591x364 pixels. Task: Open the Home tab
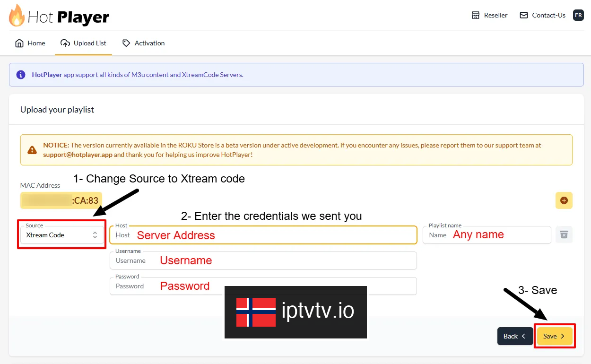30,43
